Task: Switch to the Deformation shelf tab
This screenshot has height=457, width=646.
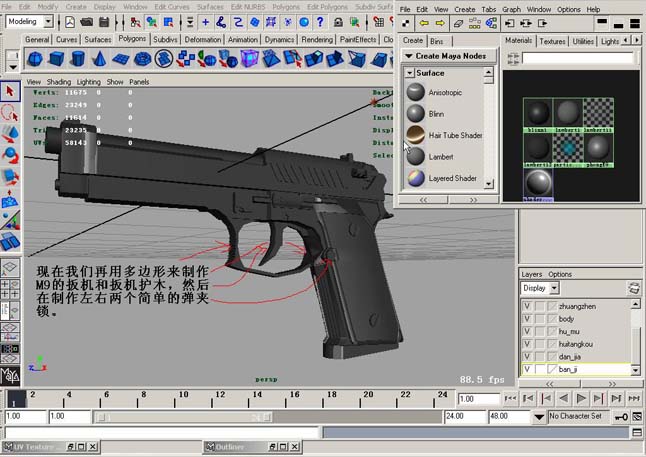Action: [x=202, y=40]
